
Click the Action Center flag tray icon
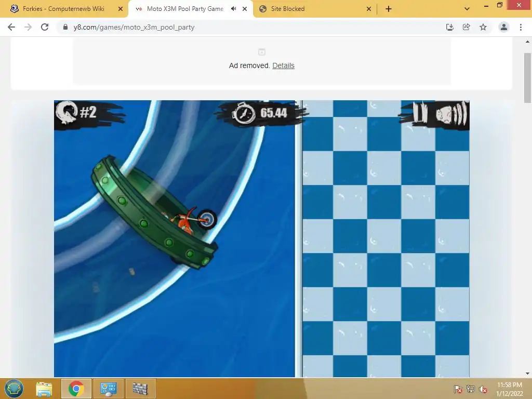(458, 389)
